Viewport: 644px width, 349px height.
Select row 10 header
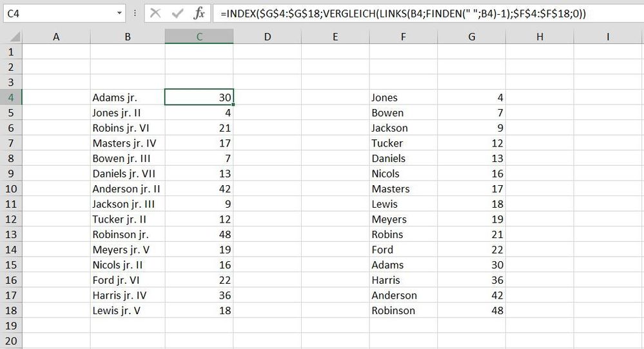(x=11, y=188)
